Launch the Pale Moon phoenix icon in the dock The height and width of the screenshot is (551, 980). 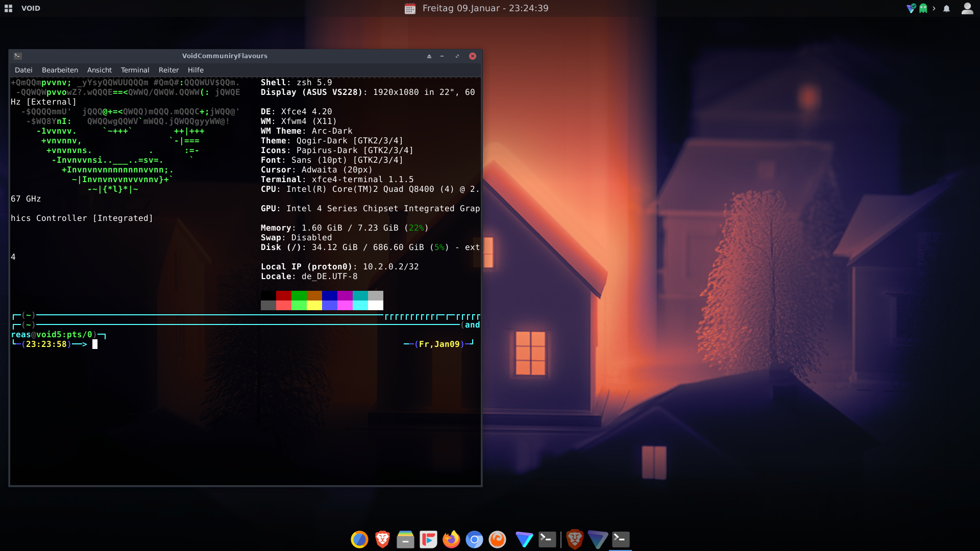[497, 539]
